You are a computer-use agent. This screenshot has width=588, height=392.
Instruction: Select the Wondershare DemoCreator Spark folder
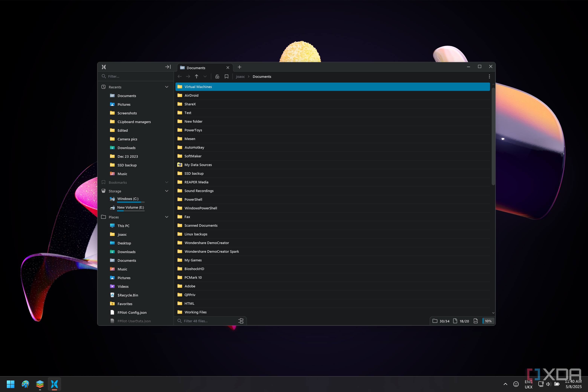point(332,251)
